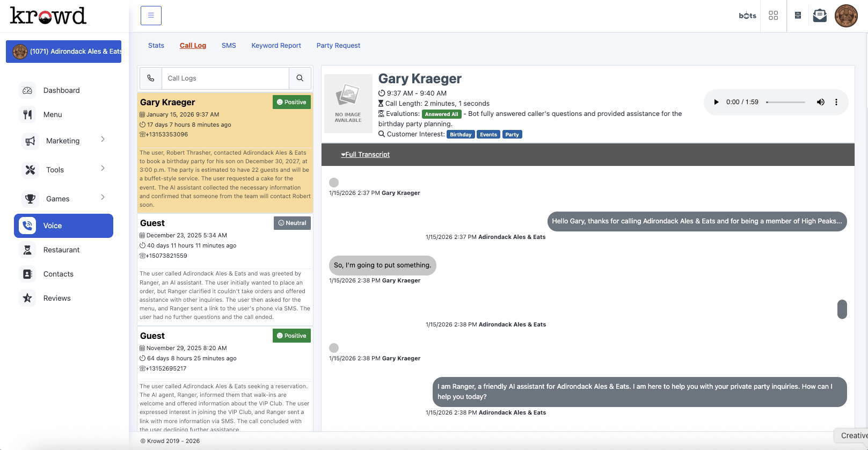This screenshot has height=450, width=868.
Task: Click the hamburger menu toggle button
Action: coord(151,16)
